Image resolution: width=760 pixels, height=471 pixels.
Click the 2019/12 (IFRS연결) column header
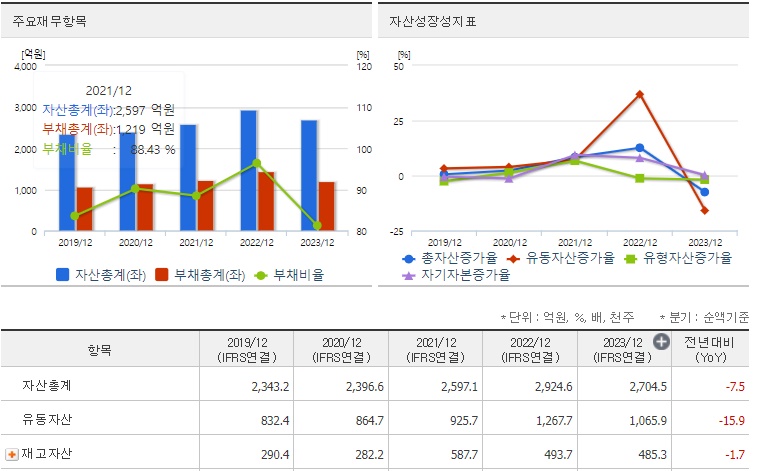pyautogui.click(x=247, y=349)
